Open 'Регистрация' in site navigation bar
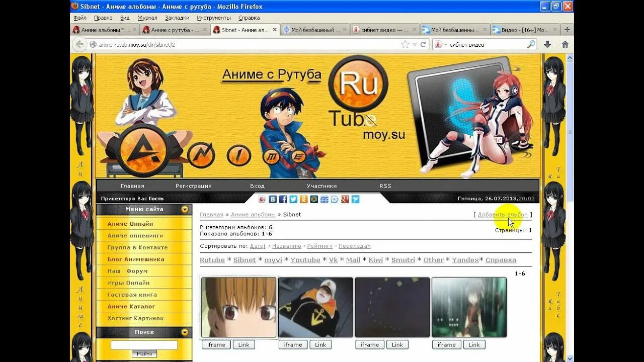Image resolution: width=644 pixels, height=362 pixels. point(194,186)
